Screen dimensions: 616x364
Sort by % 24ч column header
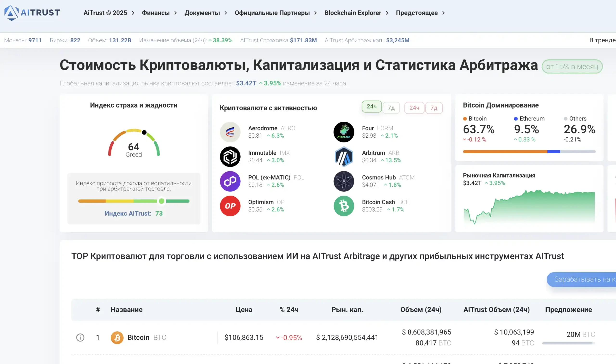pyautogui.click(x=289, y=310)
